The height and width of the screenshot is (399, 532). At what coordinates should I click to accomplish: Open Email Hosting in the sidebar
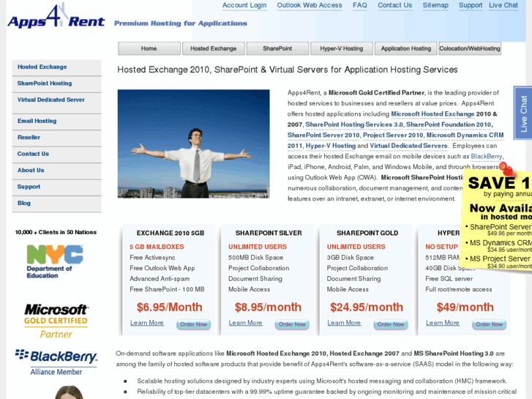[x=56, y=122]
